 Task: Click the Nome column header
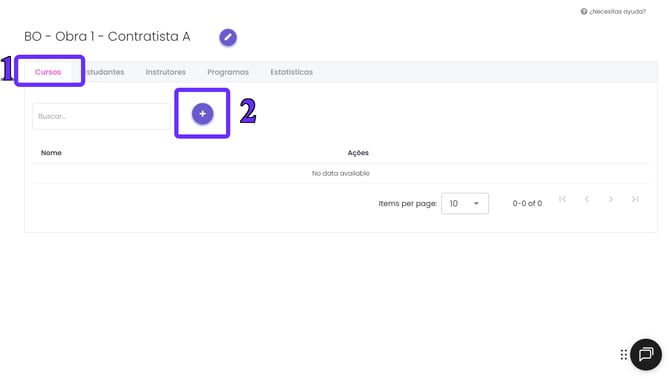click(51, 153)
